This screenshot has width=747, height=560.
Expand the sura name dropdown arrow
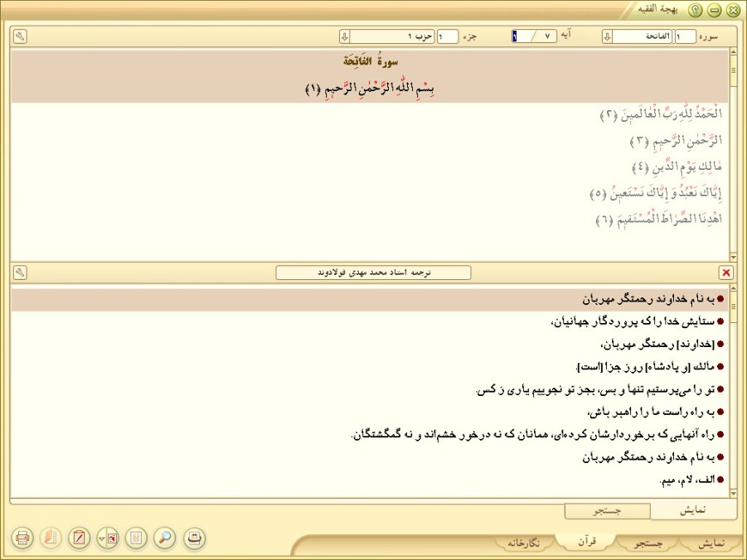pos(606,36)
